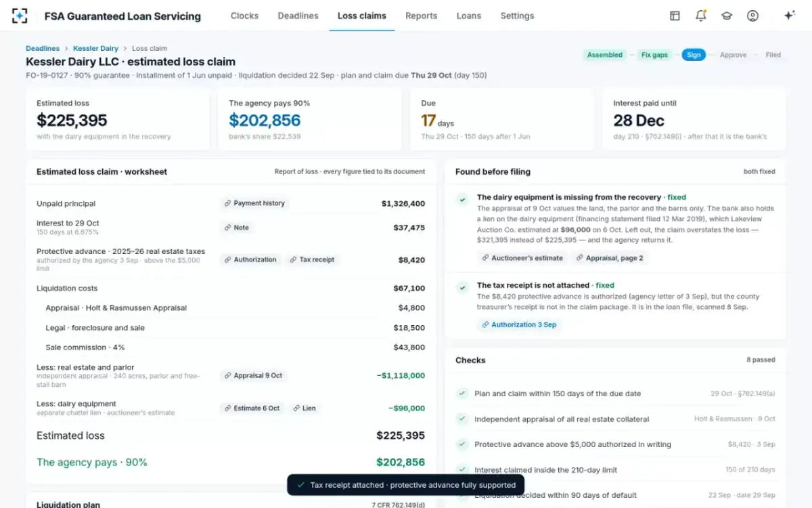
Task: Select the Filed workflow step
Action: tap(773, 55)
